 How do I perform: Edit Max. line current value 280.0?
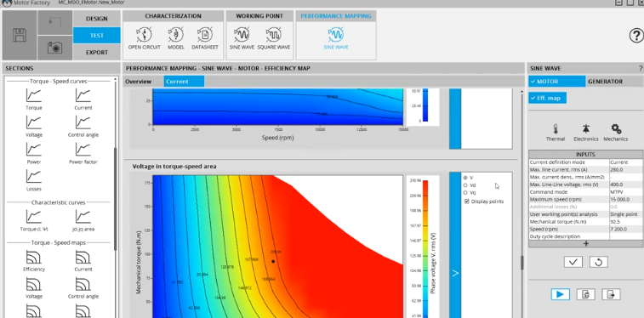[626, 170]
